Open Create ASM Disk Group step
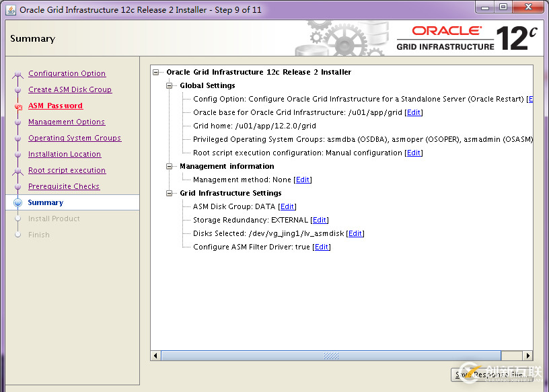The width and height of the screenshot is (549, 392). 70,89
